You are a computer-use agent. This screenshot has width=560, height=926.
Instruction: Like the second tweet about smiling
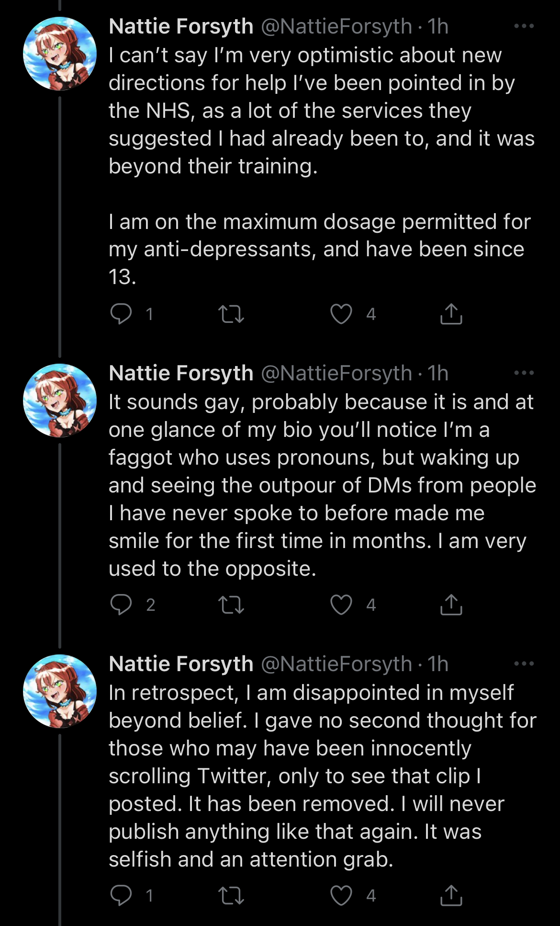(x=341, y=605)
